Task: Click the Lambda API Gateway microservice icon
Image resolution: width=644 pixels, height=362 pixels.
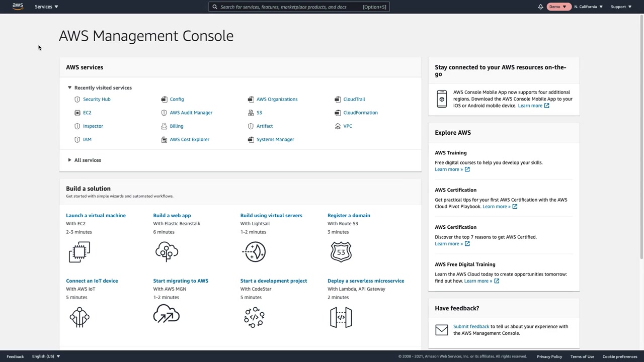Action: click(x=341, y=317)
